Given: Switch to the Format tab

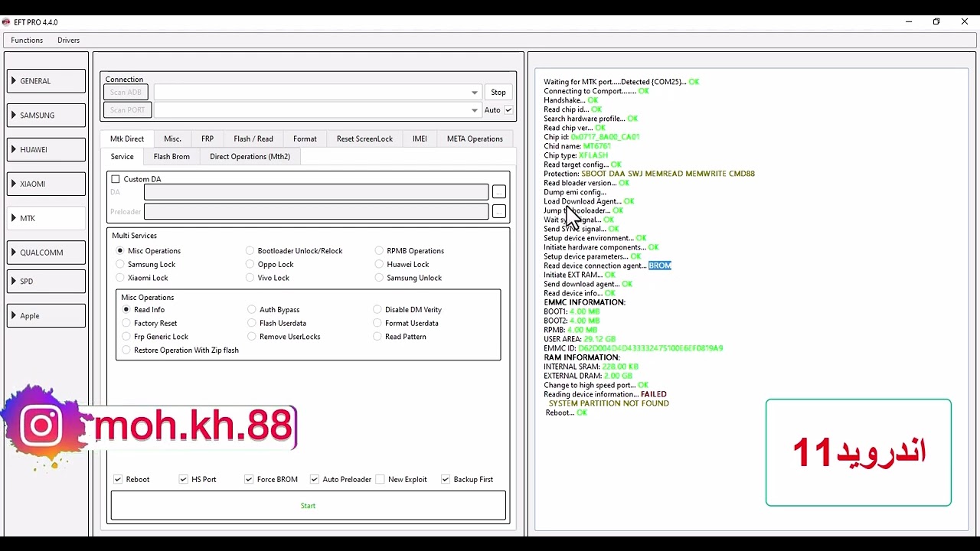Looking at the screenshot, I should pyautogui.click(x=305, y=139).
